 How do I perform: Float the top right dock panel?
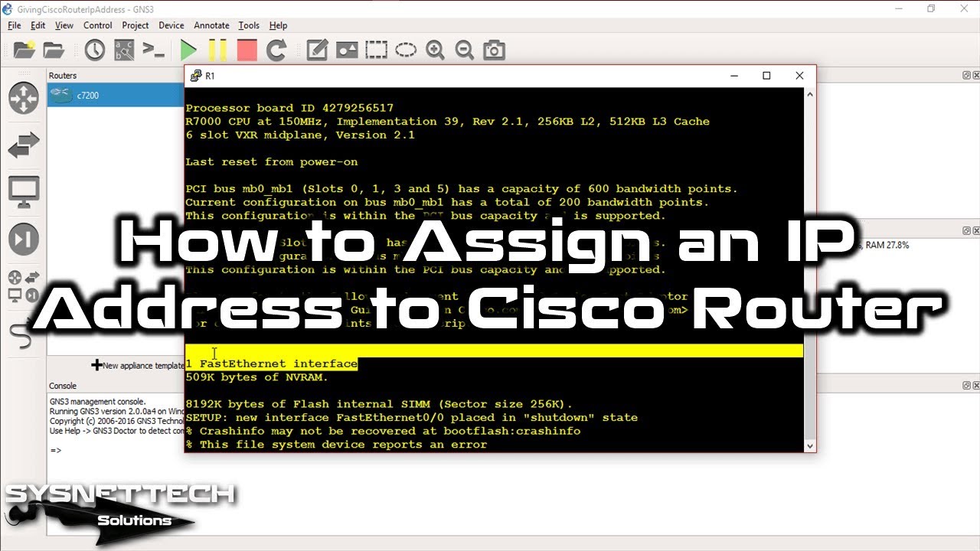[966, 75]
